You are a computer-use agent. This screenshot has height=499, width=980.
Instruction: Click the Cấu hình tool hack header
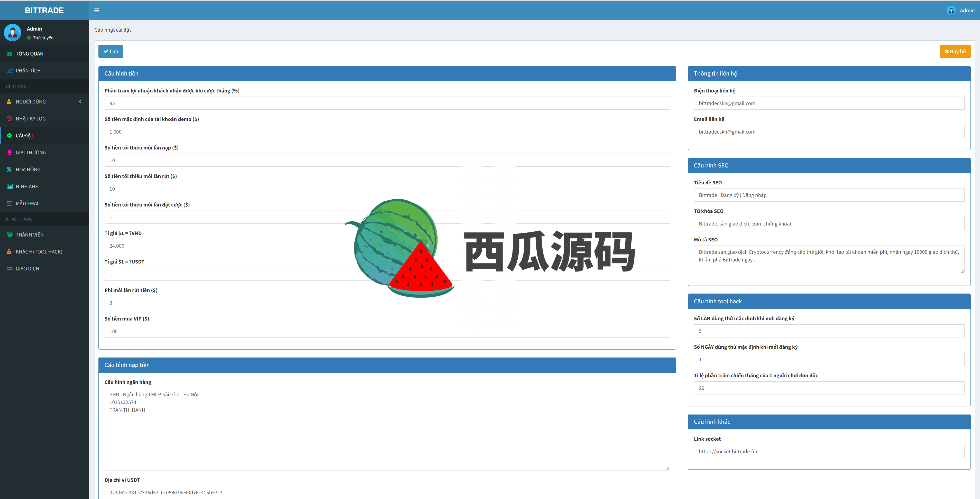click(829, 301)
